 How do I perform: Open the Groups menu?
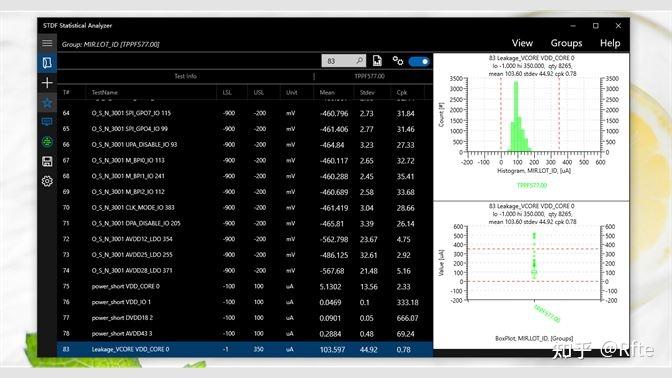point(566,43)
